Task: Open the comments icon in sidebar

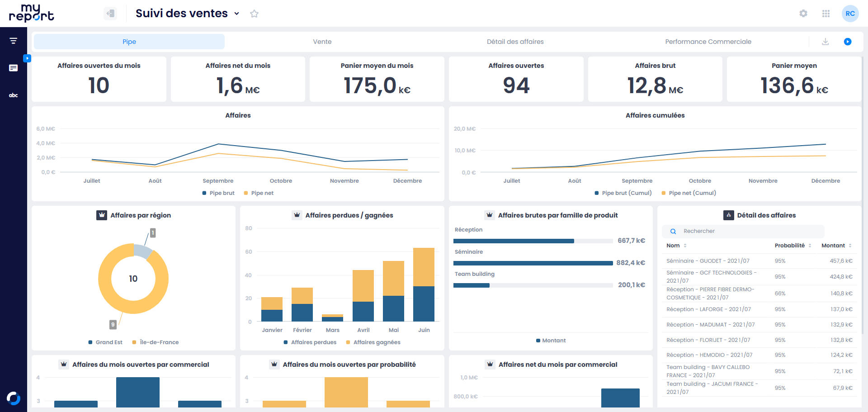Action: click(14, 68)
